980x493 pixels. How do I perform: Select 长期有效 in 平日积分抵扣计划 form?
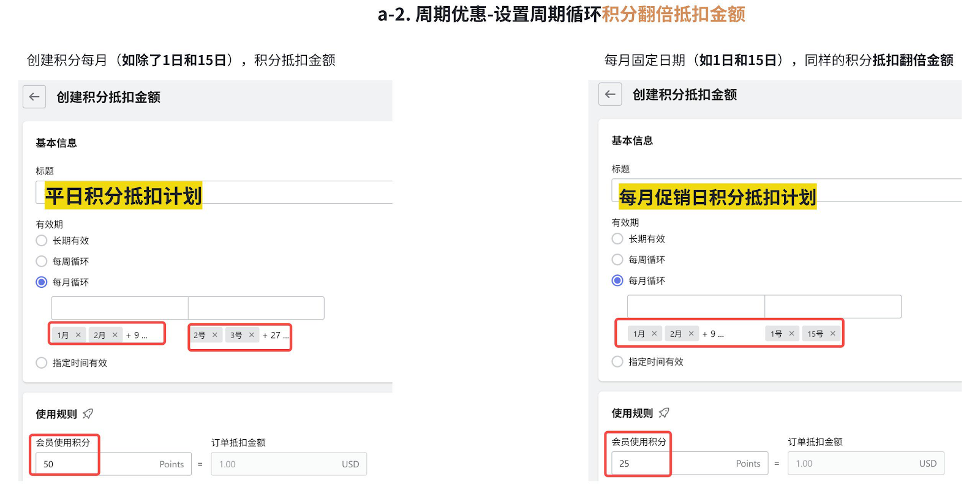tap(42, 241)
